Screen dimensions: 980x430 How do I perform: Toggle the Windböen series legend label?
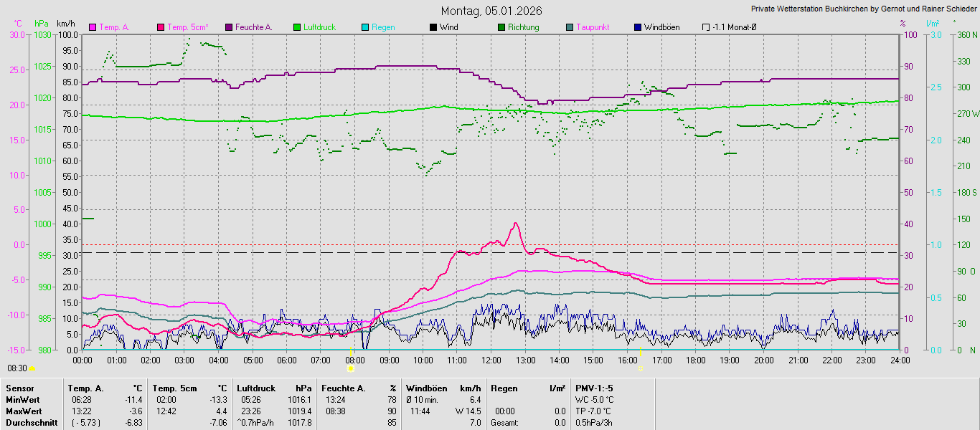point(661,27)
